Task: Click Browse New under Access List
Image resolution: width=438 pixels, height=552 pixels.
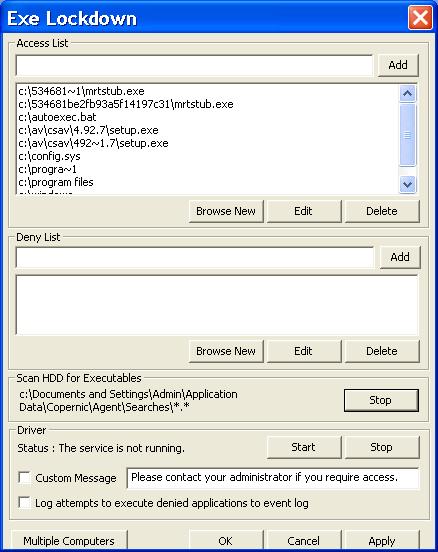Action: [x=226, y=211]
